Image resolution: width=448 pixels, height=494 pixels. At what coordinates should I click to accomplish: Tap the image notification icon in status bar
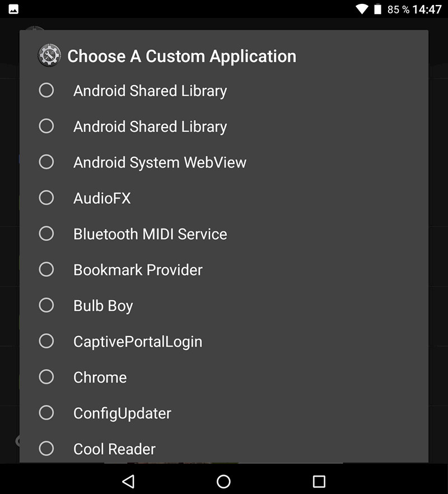tap(13, 9)
